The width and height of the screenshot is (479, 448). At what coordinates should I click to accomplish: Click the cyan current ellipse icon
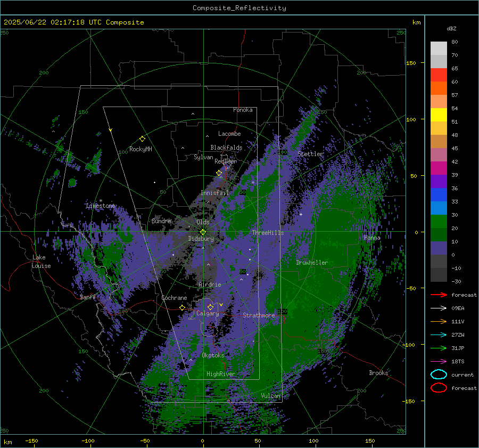439,374
